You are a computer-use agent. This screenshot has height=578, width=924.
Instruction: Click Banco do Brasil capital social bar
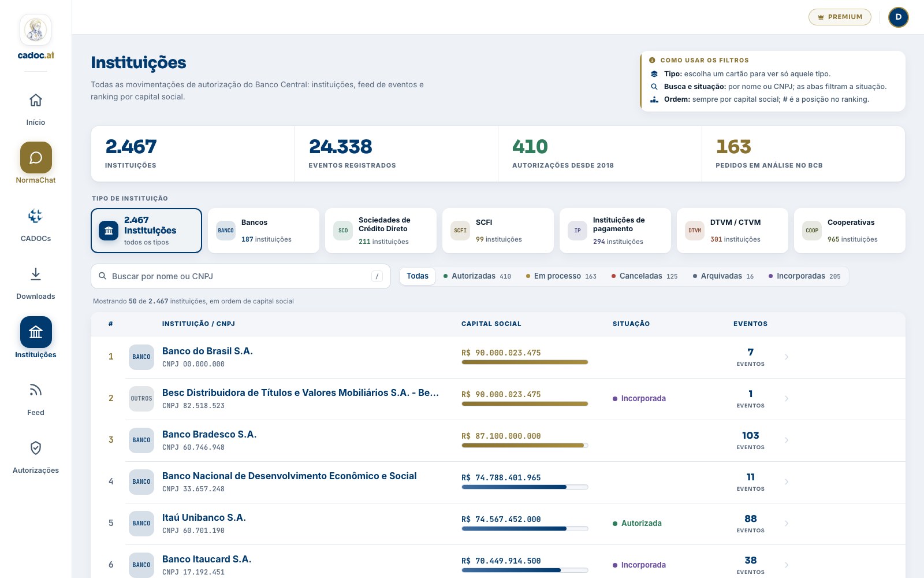pos(524,362)
